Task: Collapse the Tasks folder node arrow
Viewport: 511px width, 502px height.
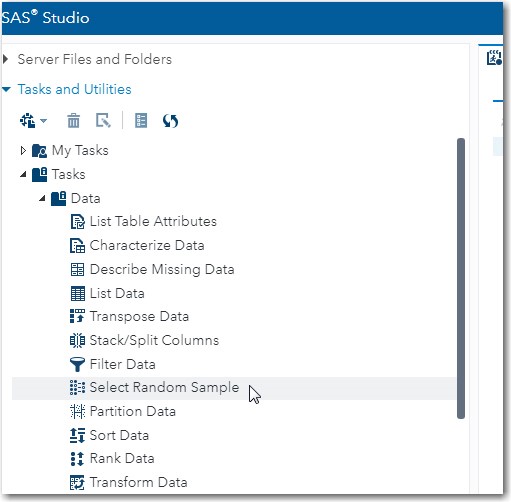Action: (x=23, y=174)
